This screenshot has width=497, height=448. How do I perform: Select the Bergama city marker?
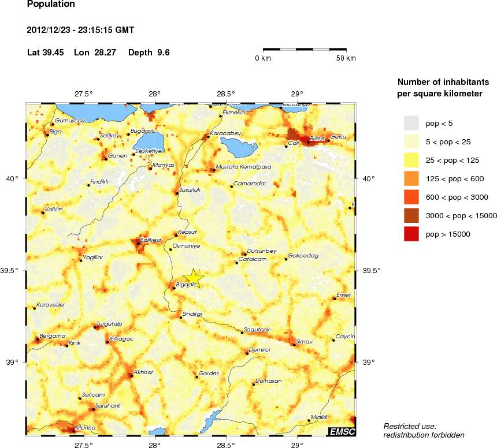(38, 339)
